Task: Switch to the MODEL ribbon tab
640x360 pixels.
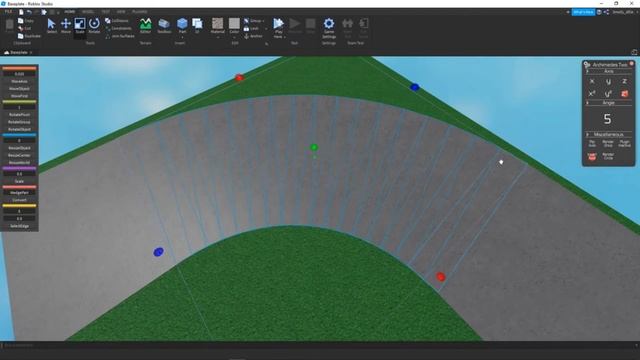Action: [88, 12]
